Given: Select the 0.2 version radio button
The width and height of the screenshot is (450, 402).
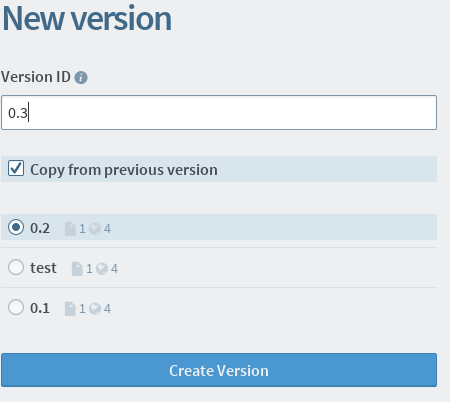Looking at the screenshot, I should [x=16, y=227].
